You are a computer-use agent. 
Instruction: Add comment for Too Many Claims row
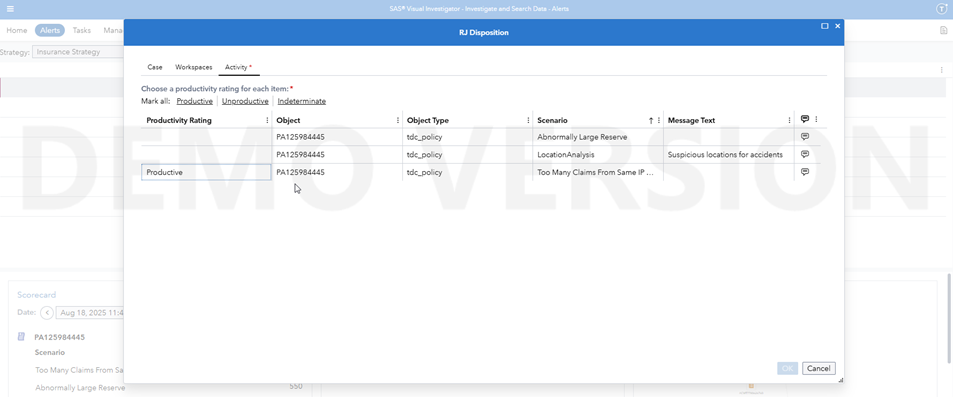click(x=805, y=171)
